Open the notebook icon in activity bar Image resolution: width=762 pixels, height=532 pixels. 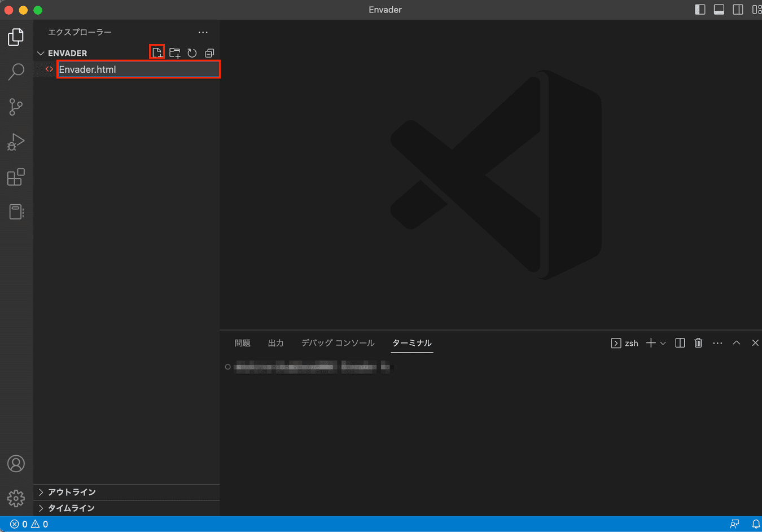click(x=16, y=212)
